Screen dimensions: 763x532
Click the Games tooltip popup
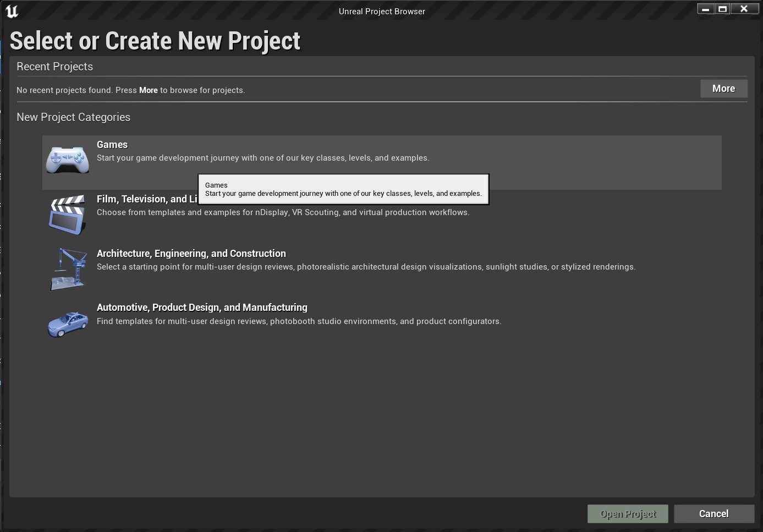tap(343, 189)
